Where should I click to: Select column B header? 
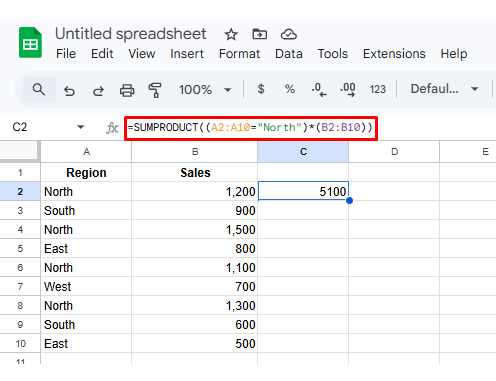[195, 152]
